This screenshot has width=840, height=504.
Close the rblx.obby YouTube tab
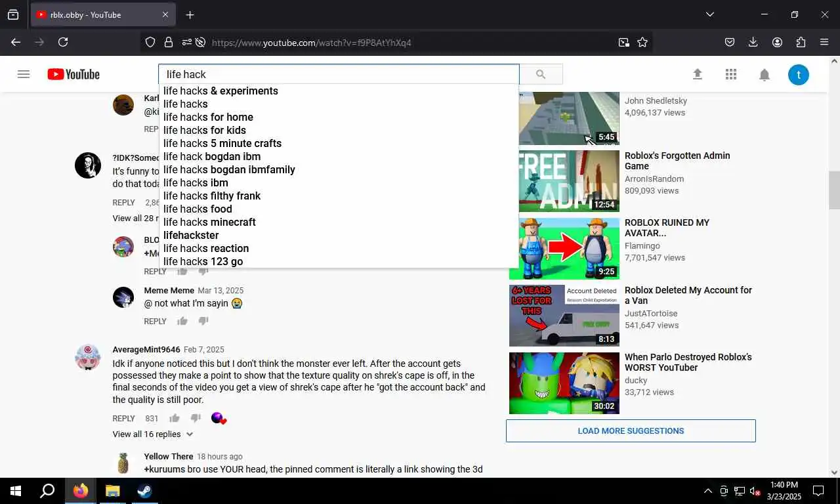(x=165, y=14)
